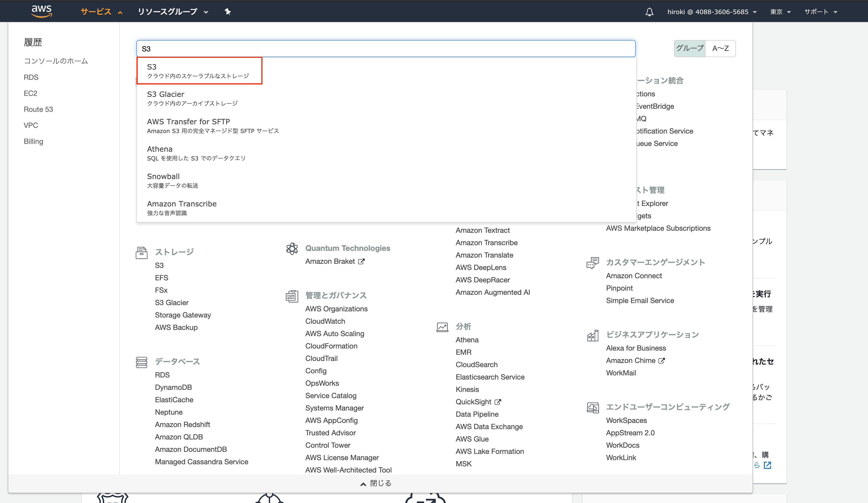Open the notifications bell icon

tap(649, 12)
